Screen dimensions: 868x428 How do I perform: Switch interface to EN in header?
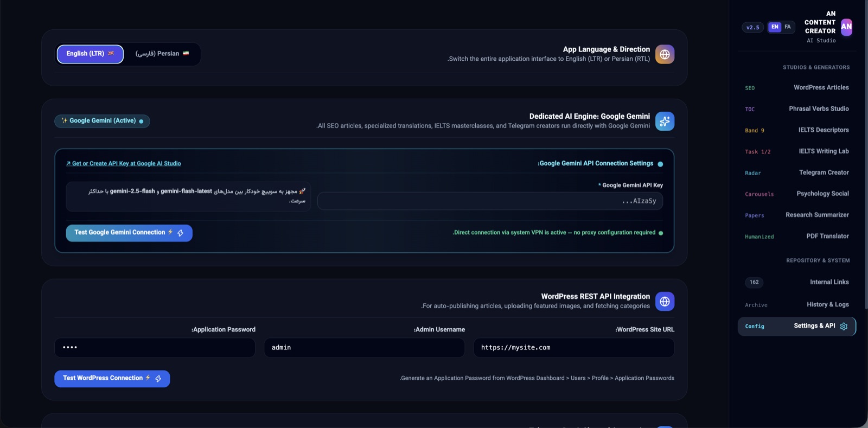point(775,27)
